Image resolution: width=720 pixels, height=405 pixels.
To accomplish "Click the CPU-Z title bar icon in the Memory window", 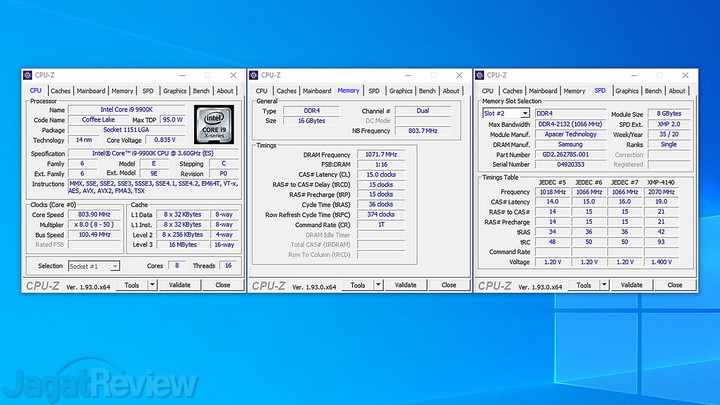I will (x=256, y=76).
